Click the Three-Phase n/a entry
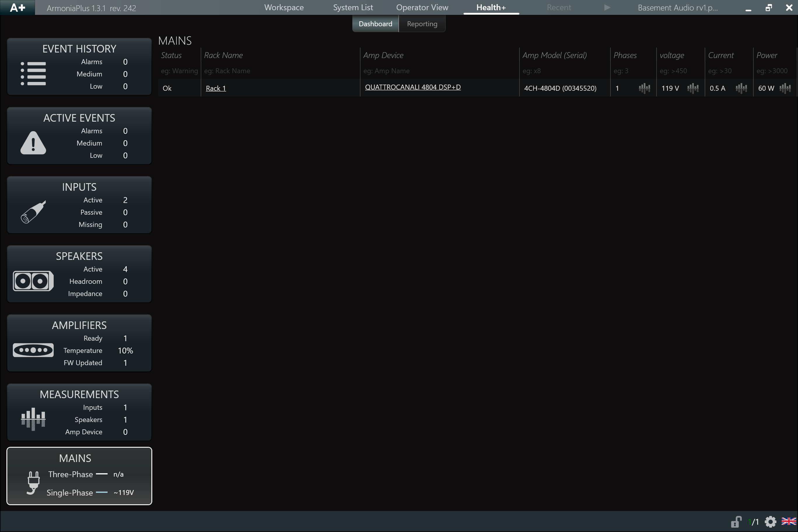This screenshot has width=798, height=532. (86, 474)
